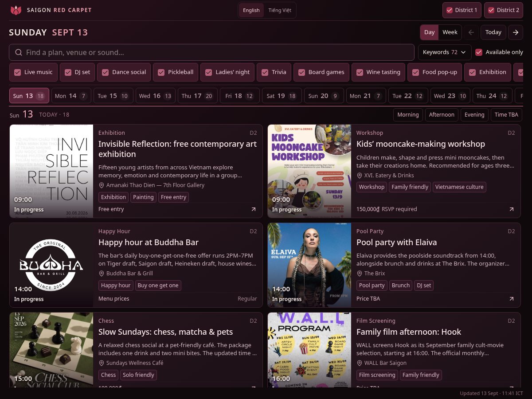
Task: Click location pin beside Sundays Wellness Café
Action: pyautogui.click(x=102, y=363)
